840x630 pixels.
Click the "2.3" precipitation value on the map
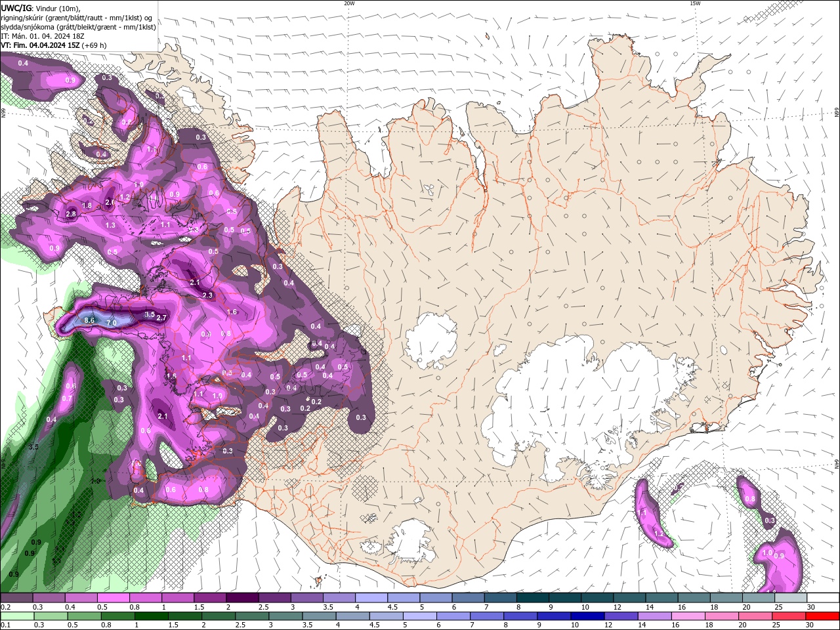coord(207,295)
